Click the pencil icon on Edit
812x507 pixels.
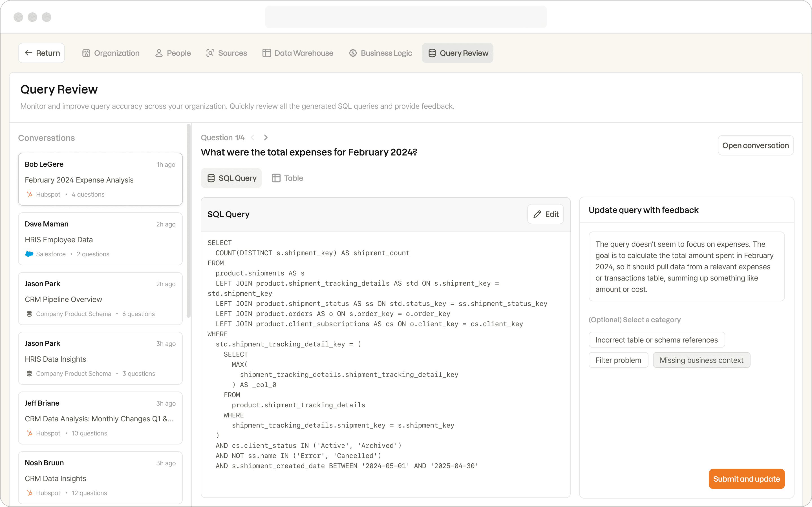pos(537,214)
